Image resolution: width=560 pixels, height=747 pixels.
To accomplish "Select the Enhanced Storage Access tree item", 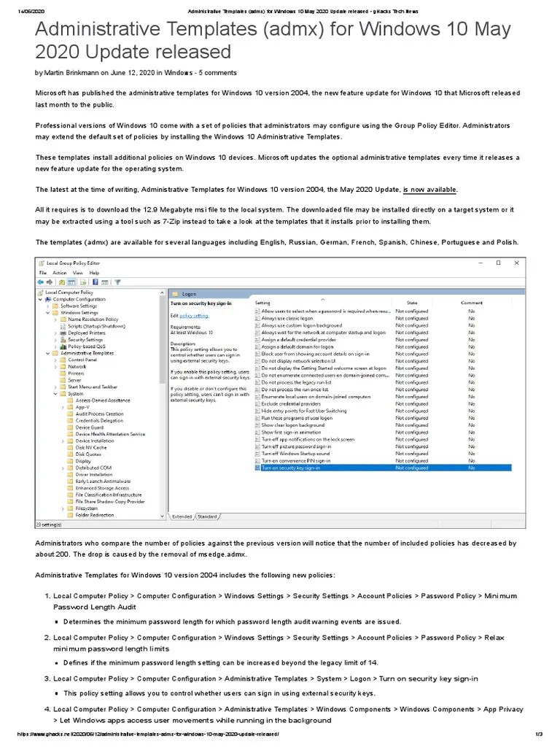I will coord(102,488).
